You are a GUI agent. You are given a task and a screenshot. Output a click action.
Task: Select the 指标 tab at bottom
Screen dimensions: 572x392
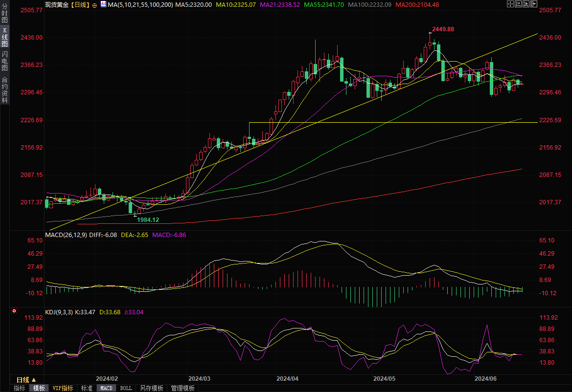pyautogui.click(x=20, y=388)
